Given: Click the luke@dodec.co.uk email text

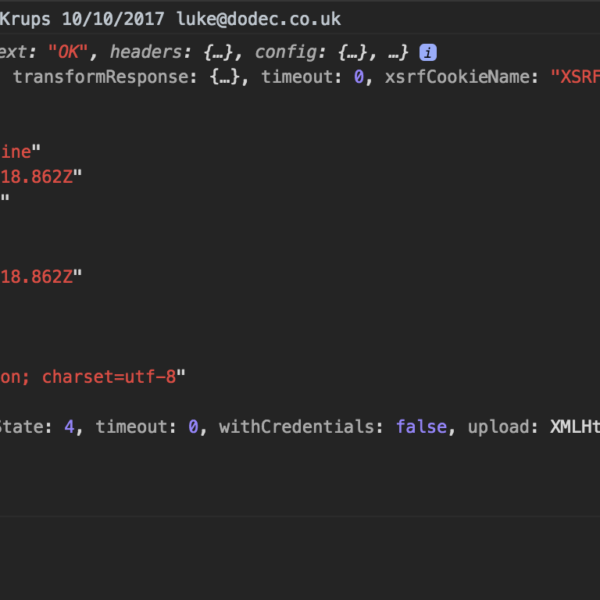Looking at the screenshot, I should pyautogui.click(x=258, y=19).
